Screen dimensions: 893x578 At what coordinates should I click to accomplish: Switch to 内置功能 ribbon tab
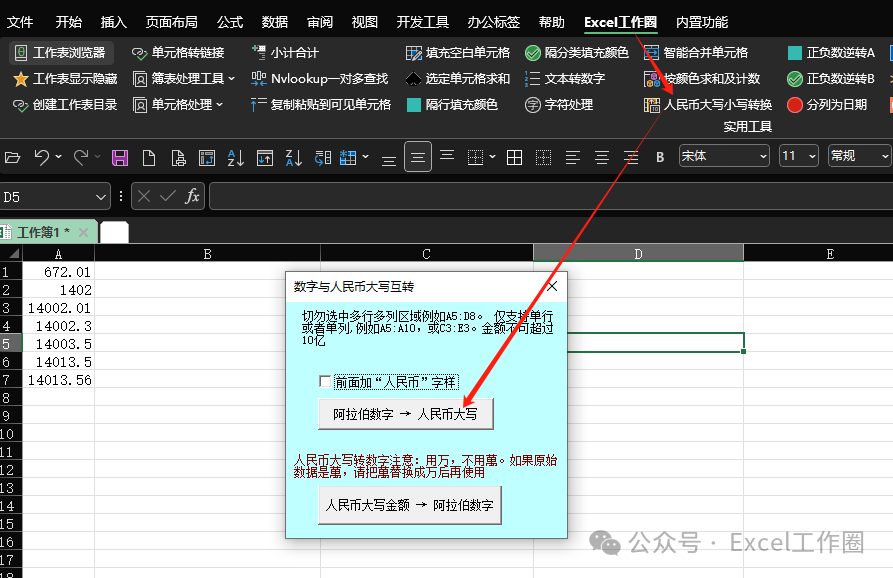tap(702, 22)
